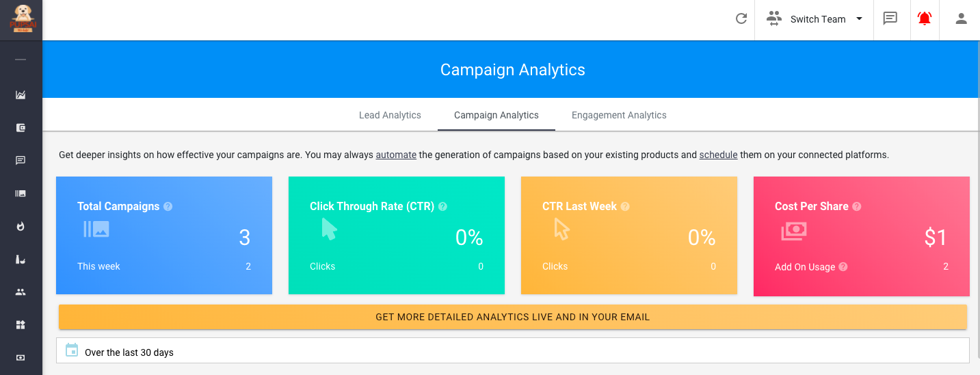Image resolution: width=980 pixels, height=375 pixels.
Task: Open the flame icon in sidebar
Action: (21, 227)
